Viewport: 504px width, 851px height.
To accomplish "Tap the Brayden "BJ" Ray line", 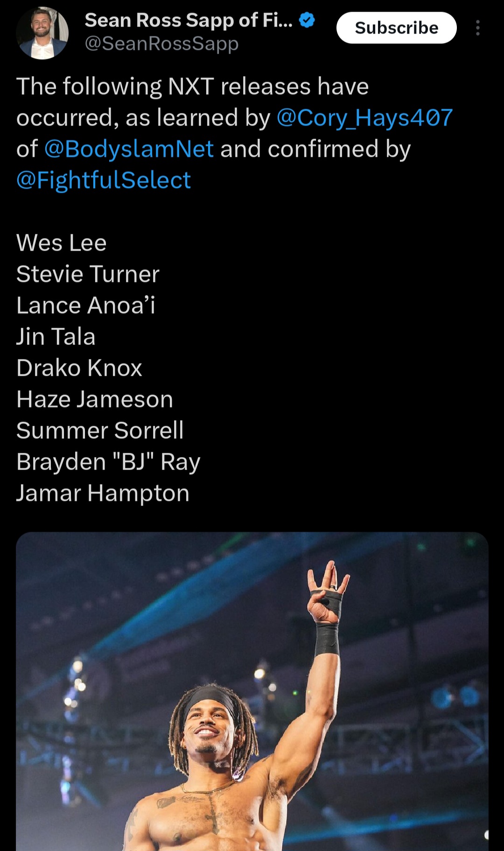I will 108,462.
